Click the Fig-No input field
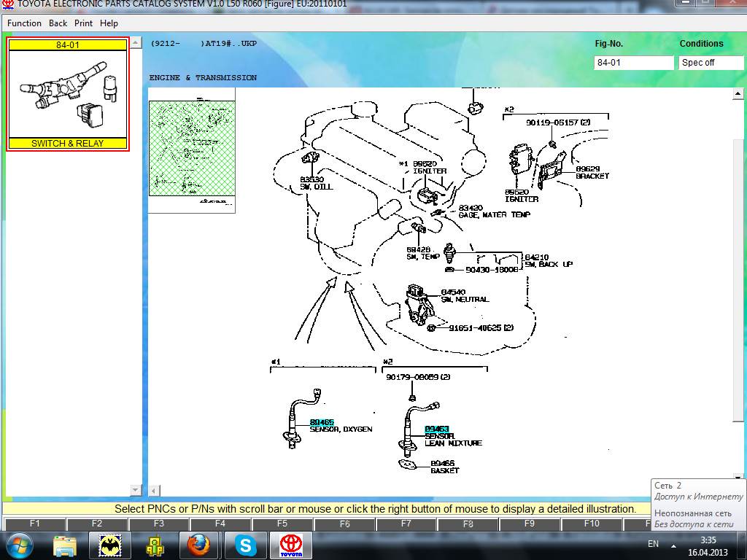The image size is (747, 560). click(633, 63)
